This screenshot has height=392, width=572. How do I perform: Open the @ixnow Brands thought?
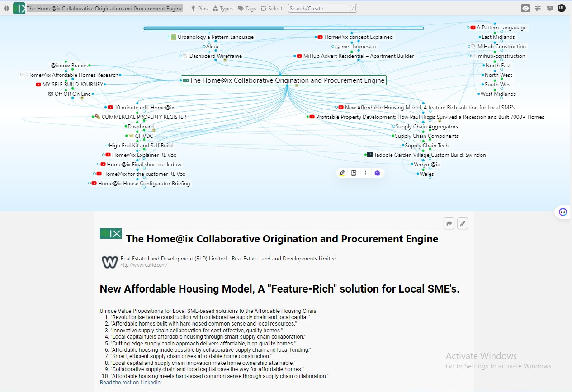tap(69, 66)
